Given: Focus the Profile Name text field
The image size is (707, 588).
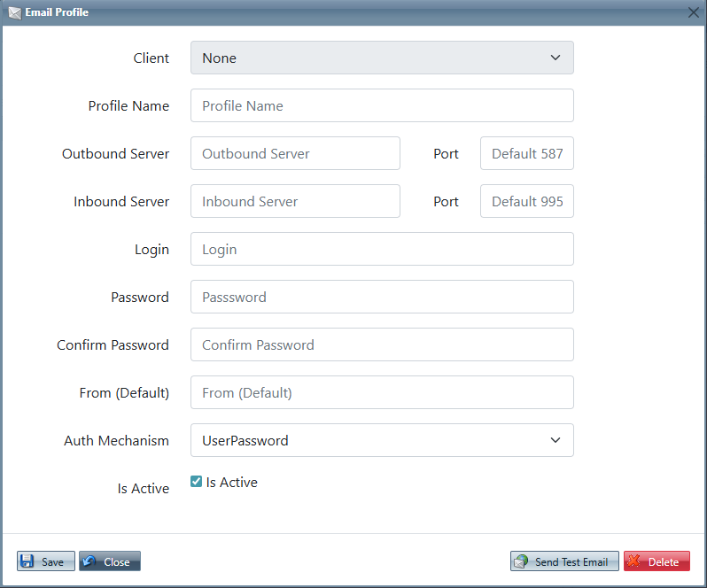Looking at the screenshot, I should click(x=382, y=105).
